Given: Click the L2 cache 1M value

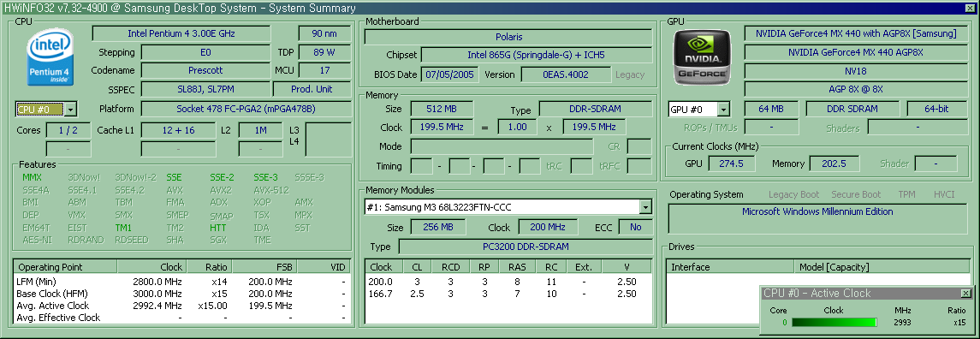Looking at the screenshot, I should [x=261, y=130].
